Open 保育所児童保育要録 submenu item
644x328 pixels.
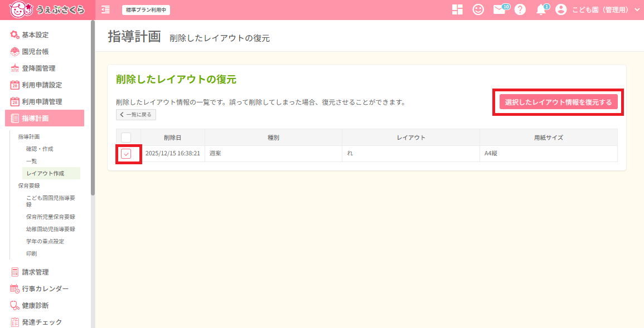51,217
